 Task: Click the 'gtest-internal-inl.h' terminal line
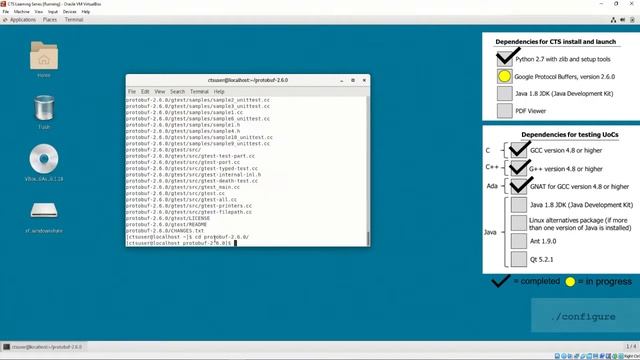[193, 175]
